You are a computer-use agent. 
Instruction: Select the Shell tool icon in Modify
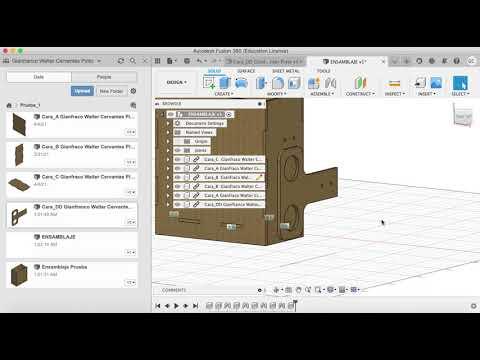tap(294, 83)
